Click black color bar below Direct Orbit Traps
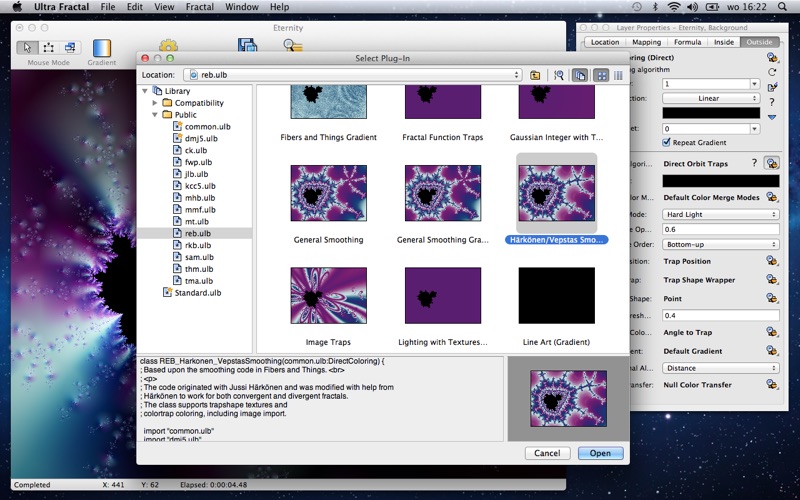Viewport: 800px width, 500px height. point(720,181)
